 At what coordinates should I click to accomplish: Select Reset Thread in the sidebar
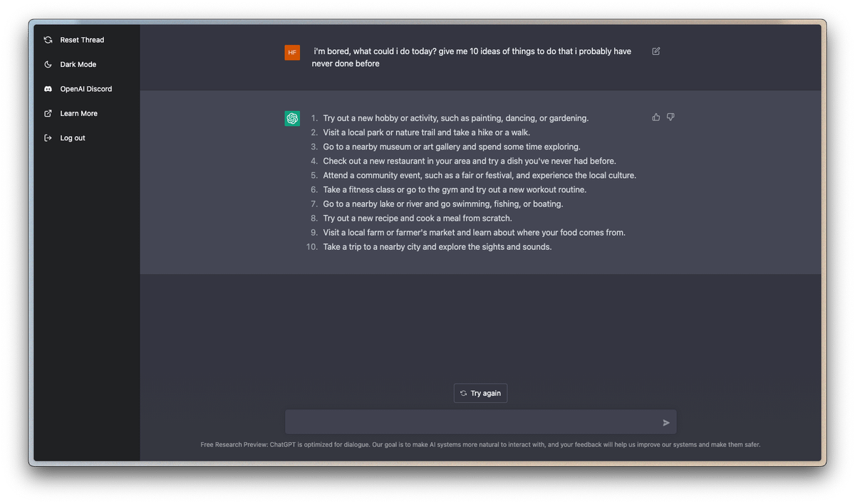pyautogui.click(x=82, y=40)
